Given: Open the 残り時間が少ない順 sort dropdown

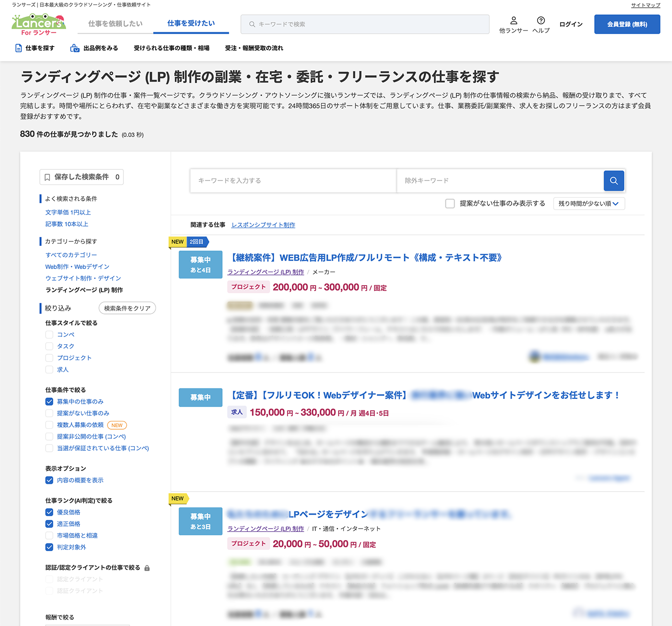Looking at the screenshot, I should tap(589, 204).
